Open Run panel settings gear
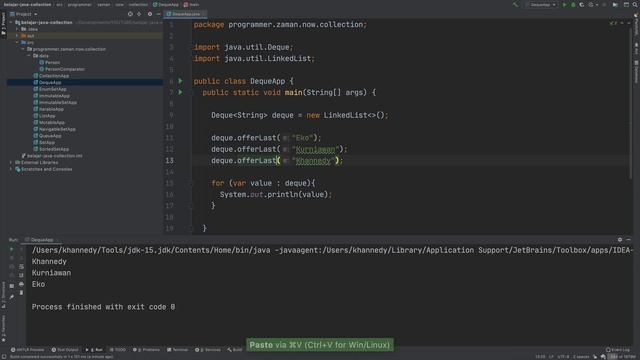Viewport: 640px width, 360px height. (620, 240)
